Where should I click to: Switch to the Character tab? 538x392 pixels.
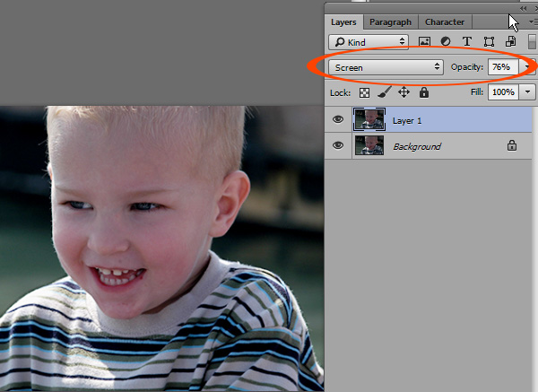click(445, 22)
